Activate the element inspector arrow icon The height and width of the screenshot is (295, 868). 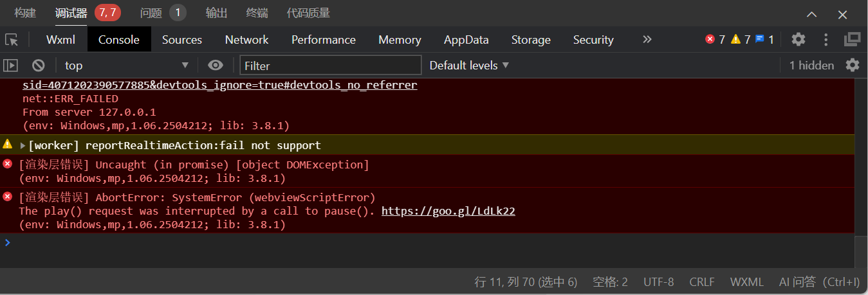click(12, 40)
